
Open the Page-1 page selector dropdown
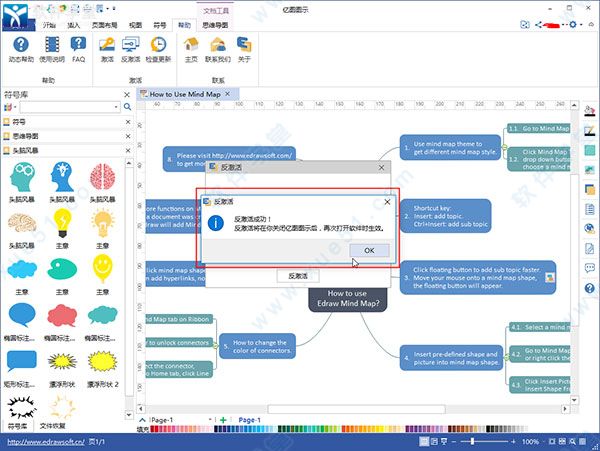coord(210,420)
